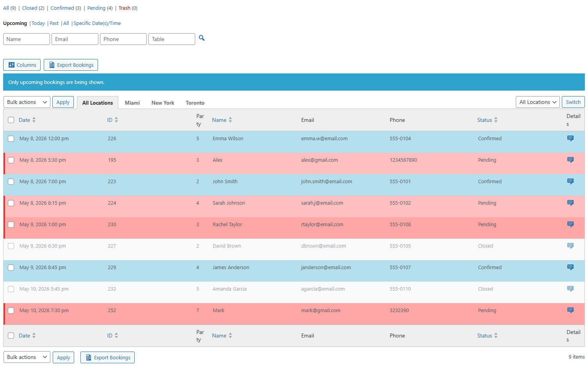This screenshot has height=366, width=588.
Task: Click the search magnifier icon
Action: [x=201, y=38]
